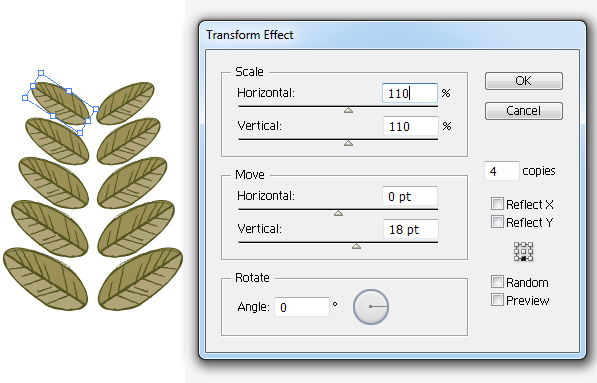Enable the Reflect X checkbox
This screenshot has width=597, height=383.
point(497,204)
